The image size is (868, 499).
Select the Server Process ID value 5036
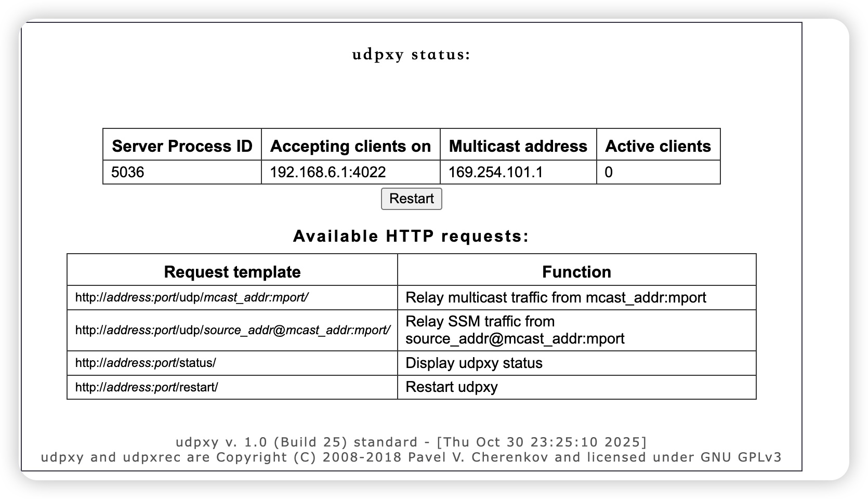[123, 171]
